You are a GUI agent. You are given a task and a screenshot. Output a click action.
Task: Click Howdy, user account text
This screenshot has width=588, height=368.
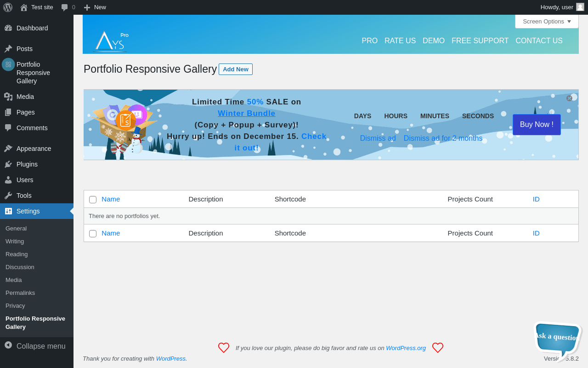click(x=557, y=7)
